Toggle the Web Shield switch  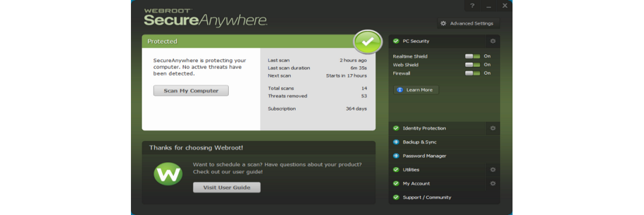[x=473, y=64]
